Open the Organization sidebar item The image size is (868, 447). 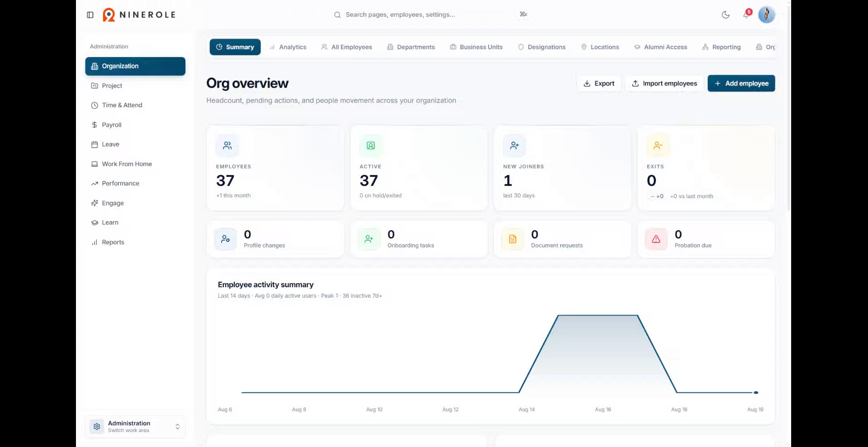click(135, 66)
